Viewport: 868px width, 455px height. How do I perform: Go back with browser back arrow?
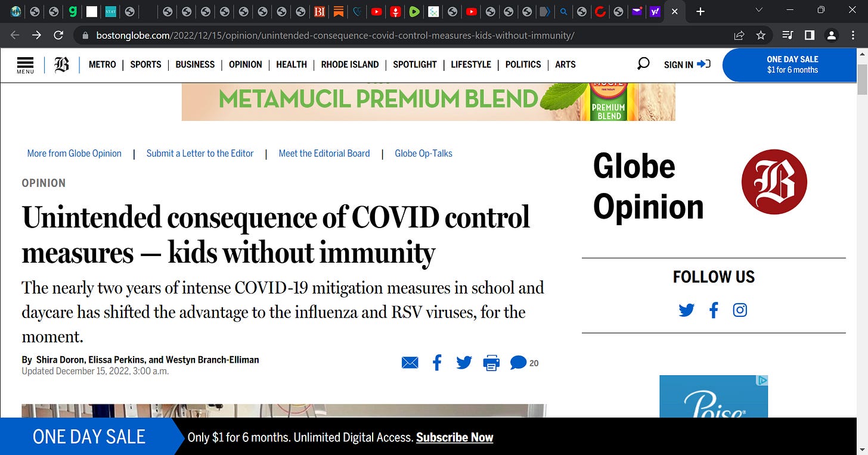15,35
